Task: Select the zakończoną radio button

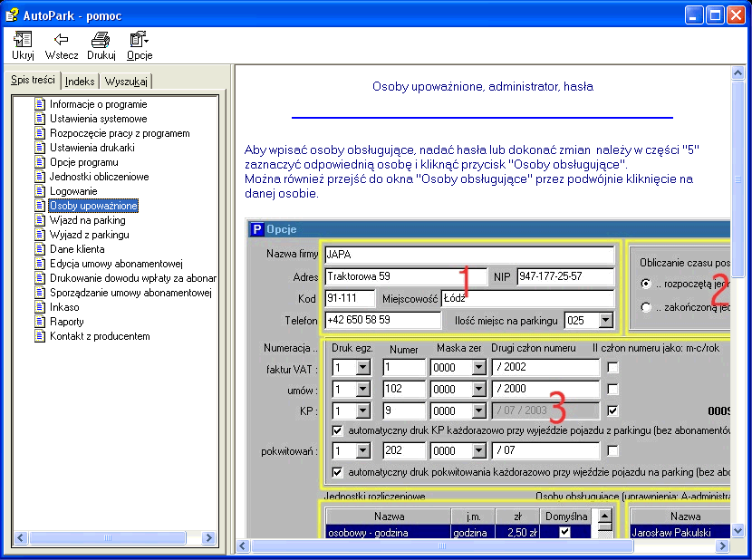Action: [x=646, y=307]
